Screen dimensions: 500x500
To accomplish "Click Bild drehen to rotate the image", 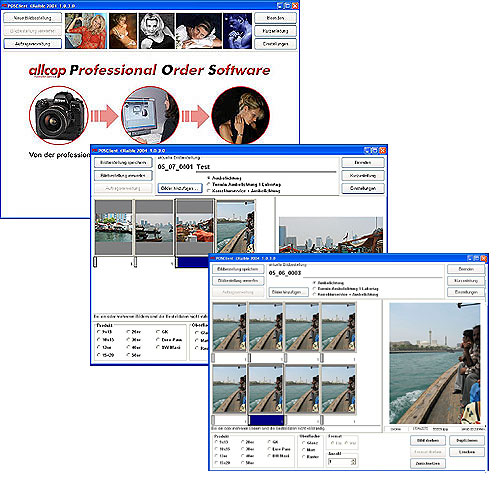I will [x=428, y=441].
